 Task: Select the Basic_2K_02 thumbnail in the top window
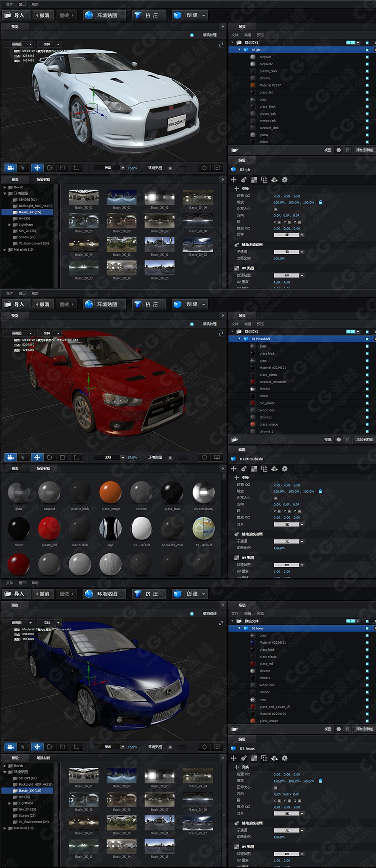click(121, 197)
